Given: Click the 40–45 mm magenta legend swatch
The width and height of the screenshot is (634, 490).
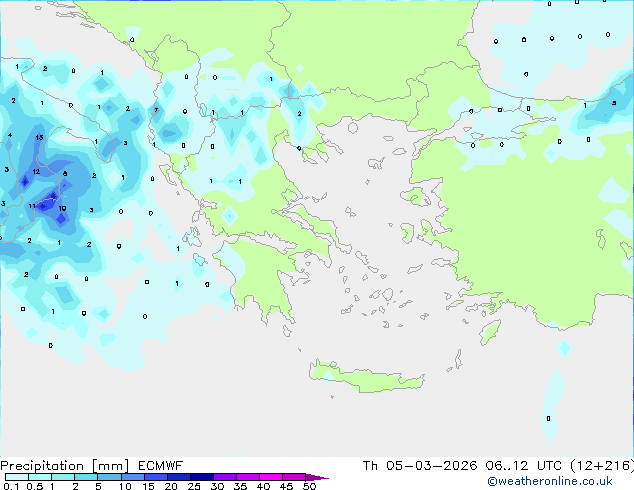Looking at the screenshot, I should (x=271, y=477).
